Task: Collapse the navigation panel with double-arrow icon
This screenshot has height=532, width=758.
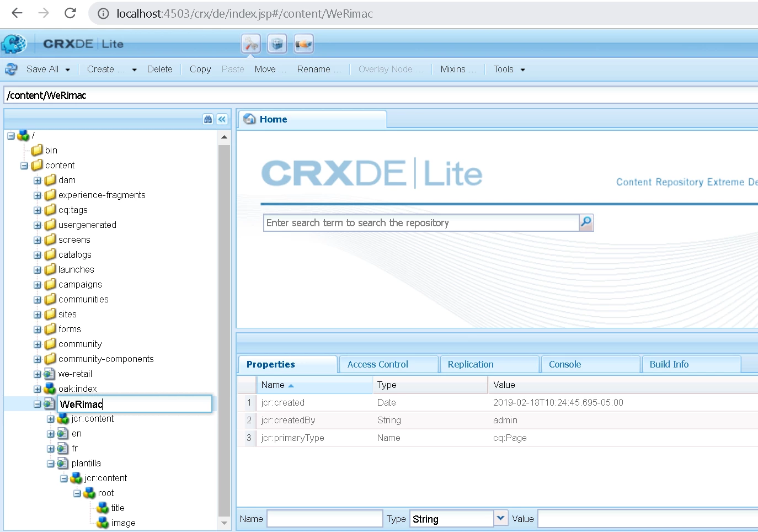Action: coord(222,119)
